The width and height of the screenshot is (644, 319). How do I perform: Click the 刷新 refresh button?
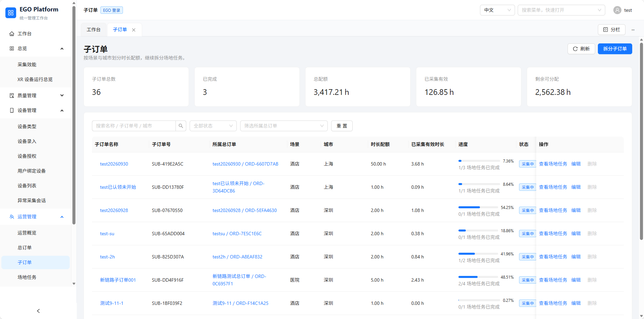click(x=581, y=49)
